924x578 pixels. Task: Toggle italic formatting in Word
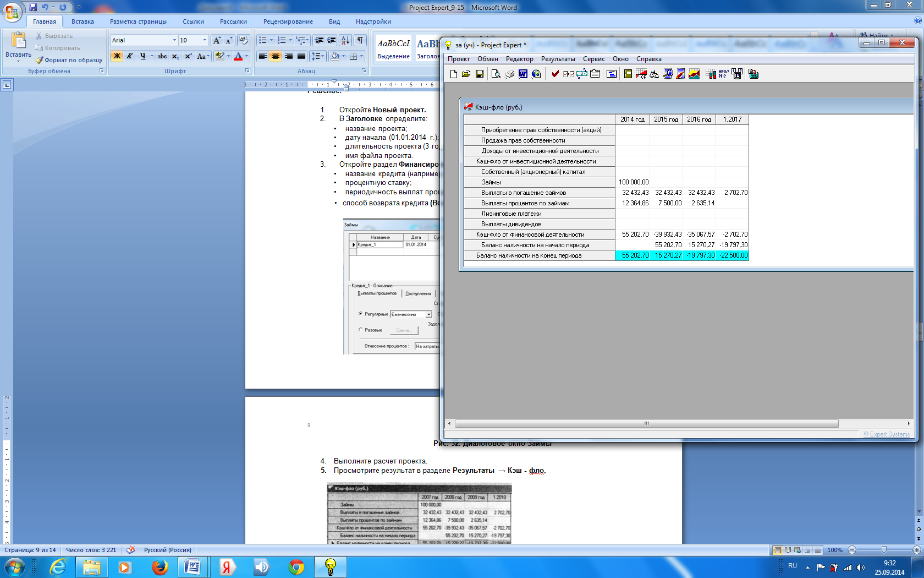[130, 56]
